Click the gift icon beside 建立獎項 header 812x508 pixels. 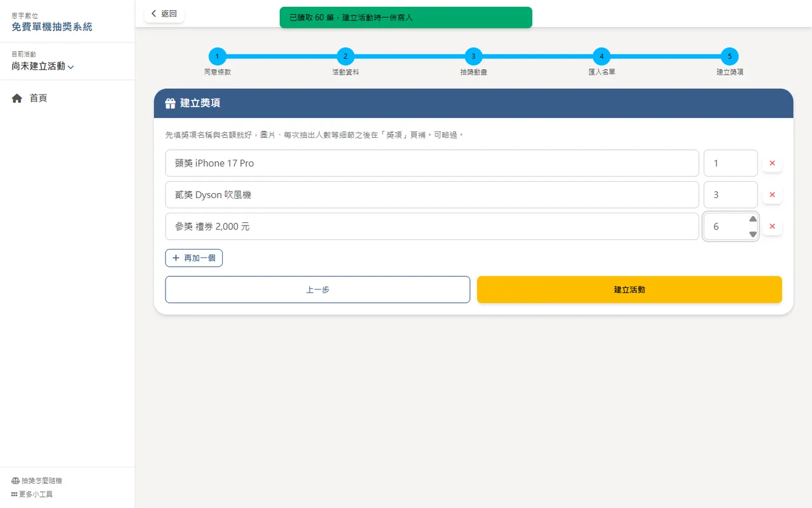pos(170,104)
